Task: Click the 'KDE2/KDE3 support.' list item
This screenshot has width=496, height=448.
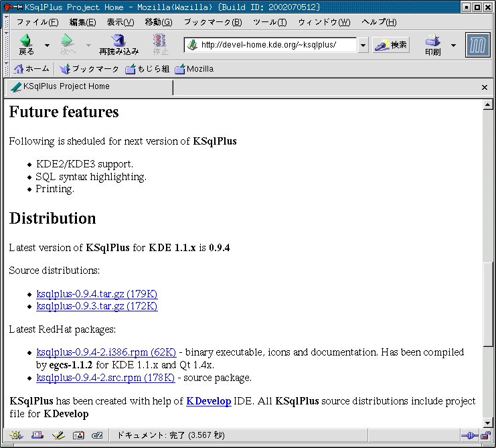Action: click(x=84, y=164)
